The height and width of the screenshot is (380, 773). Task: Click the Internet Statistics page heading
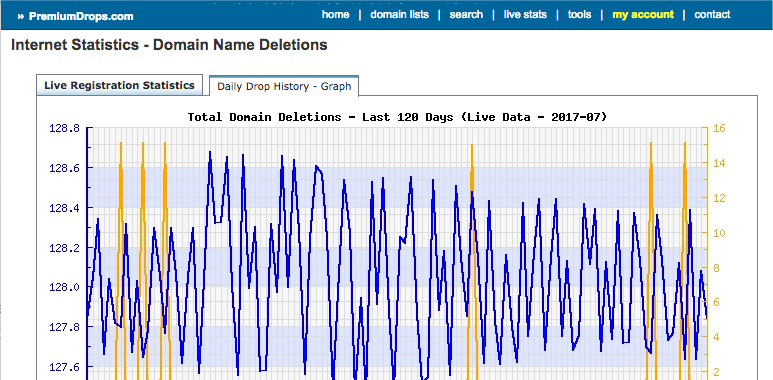[169, 45]
